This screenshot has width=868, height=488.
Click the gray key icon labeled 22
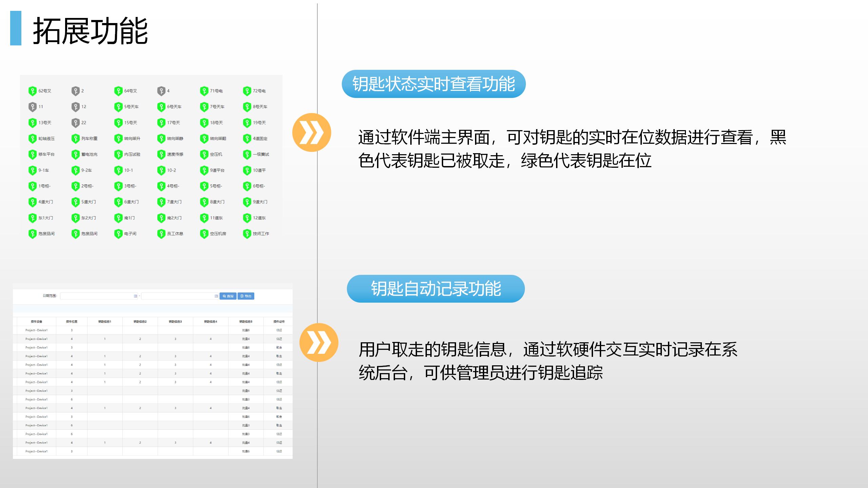point(75,123)
